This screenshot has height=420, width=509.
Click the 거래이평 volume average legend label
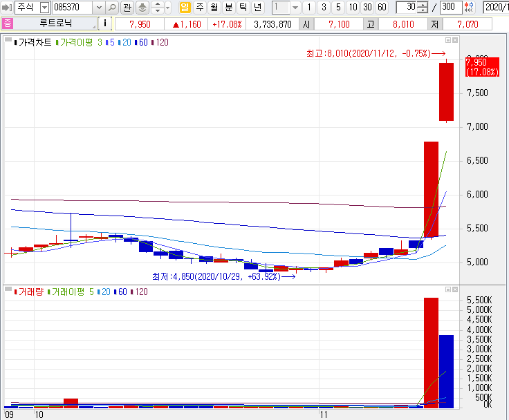tap(68, 292)
